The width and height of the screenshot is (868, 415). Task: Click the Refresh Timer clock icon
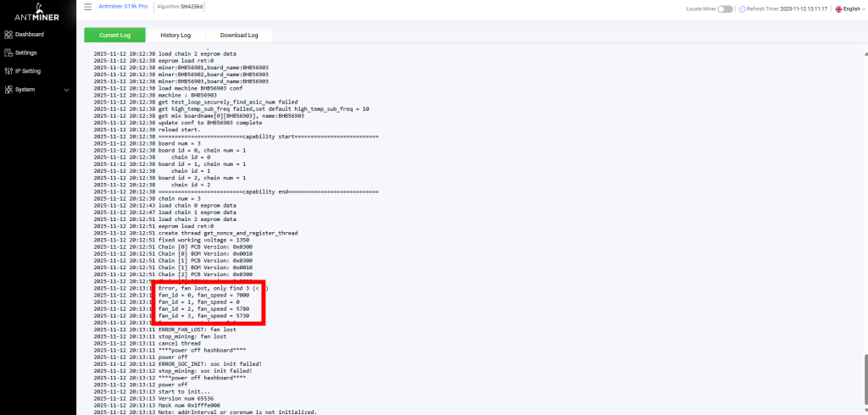pos(742,9)
